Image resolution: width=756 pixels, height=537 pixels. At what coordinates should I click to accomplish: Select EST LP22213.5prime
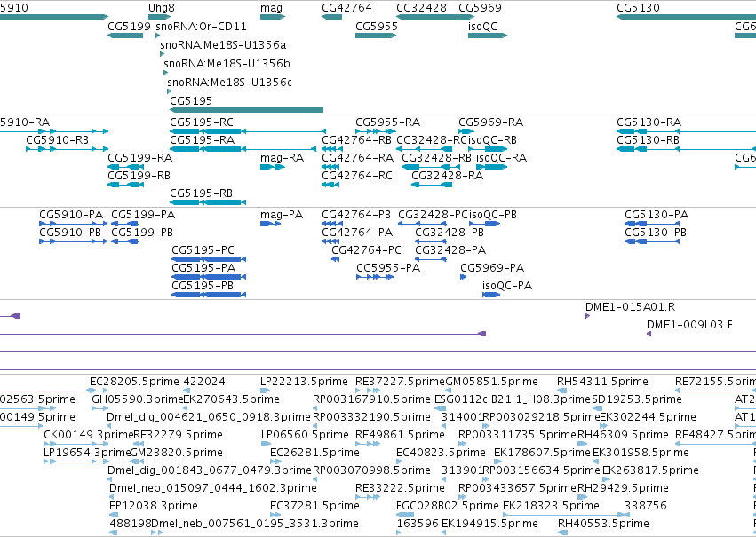(304, 382)
